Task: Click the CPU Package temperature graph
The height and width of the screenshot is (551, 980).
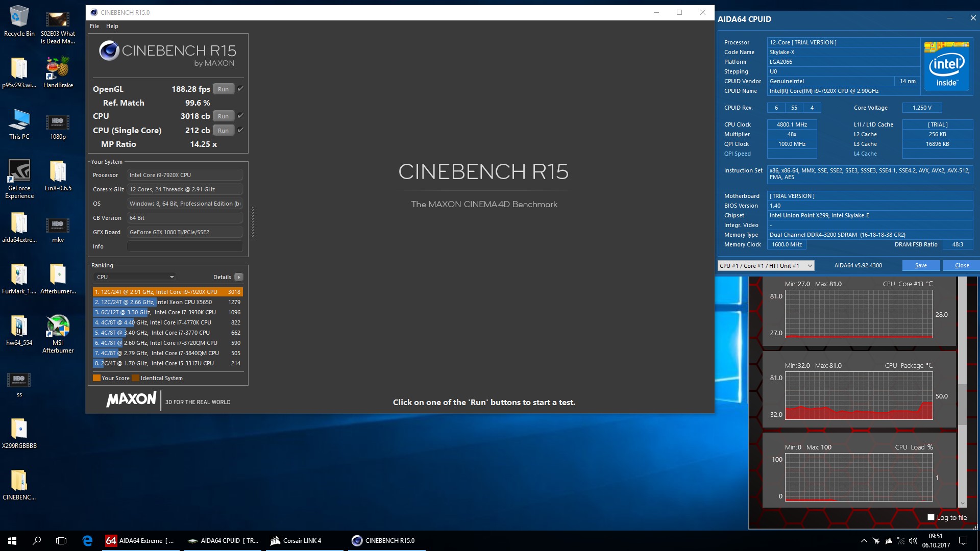Action: tap(859, 396)
